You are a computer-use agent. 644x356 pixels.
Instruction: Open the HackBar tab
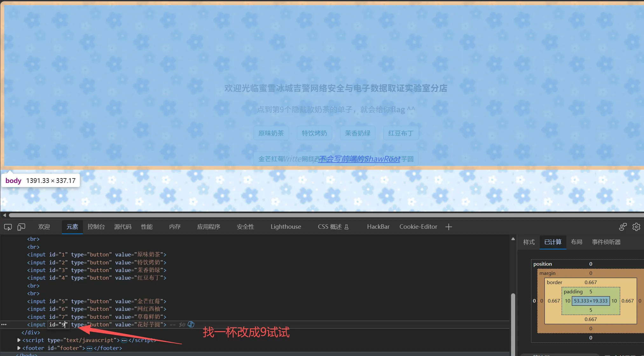(x=378, y=227)
